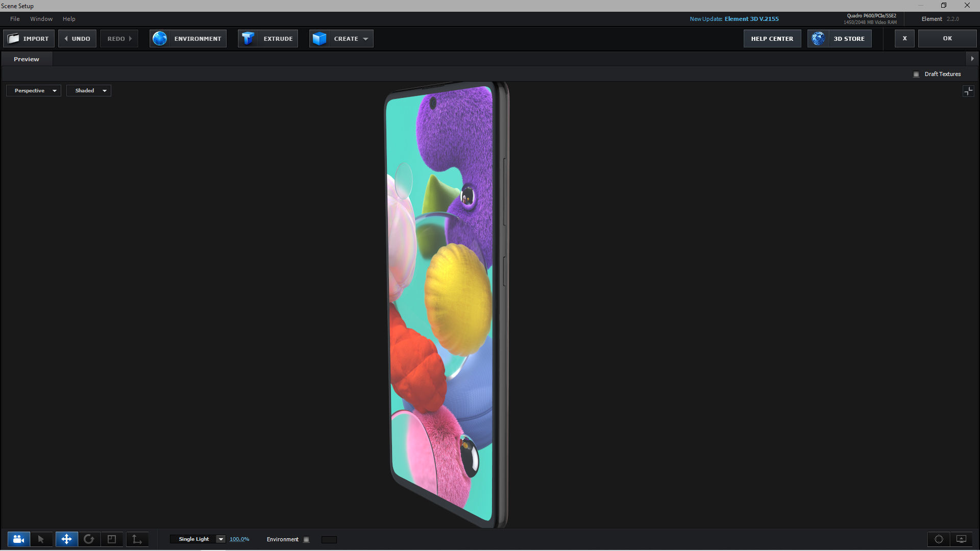
Task: Click the 100.0% light brightness value
Action: 239,539
